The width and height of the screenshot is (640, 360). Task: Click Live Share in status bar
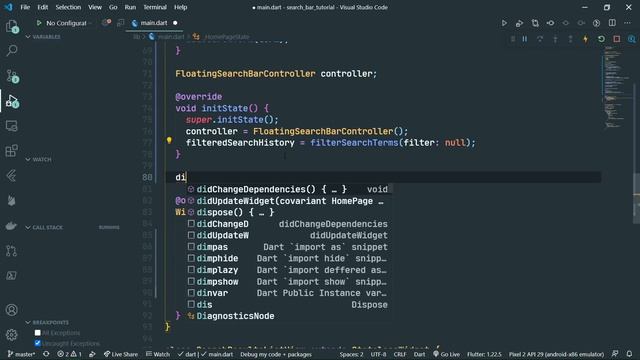pyautogui.click(x=121, y=354)
